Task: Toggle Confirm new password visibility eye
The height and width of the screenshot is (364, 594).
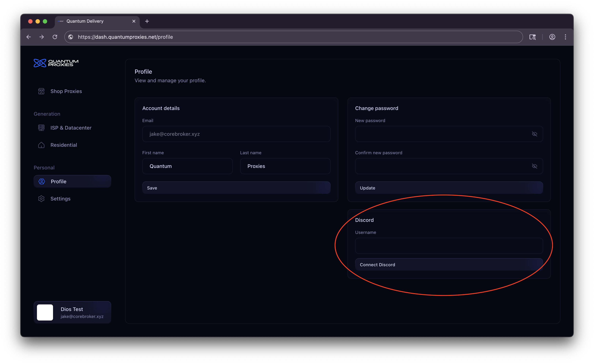Action: point(534,166)
